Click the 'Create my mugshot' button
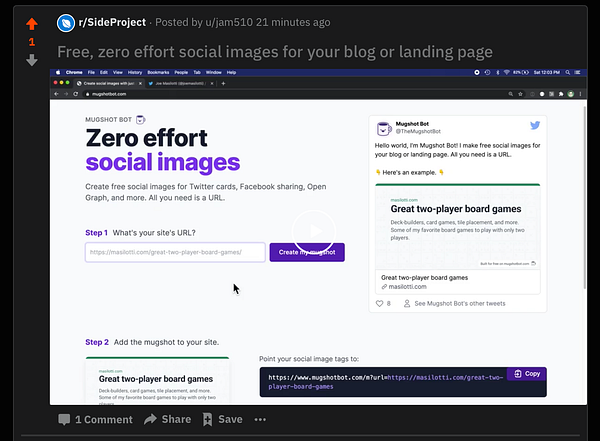Viewport: 600px width, 441px height. click(307, 252)
